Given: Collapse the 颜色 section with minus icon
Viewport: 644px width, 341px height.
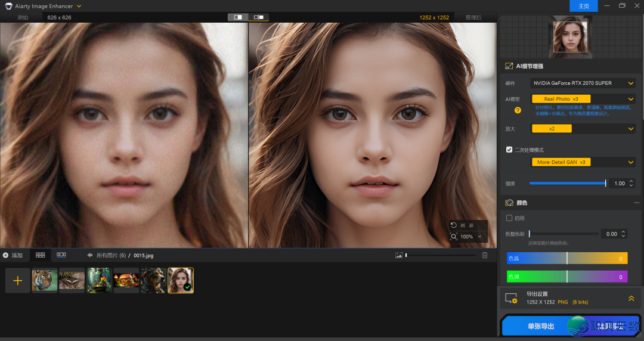Looking at the screenshot, I should coord(636,203).
